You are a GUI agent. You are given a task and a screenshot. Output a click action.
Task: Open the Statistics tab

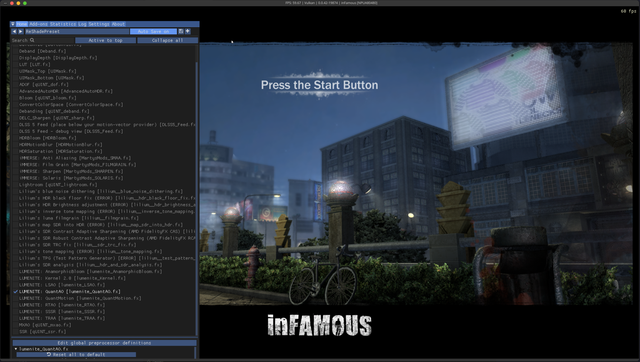[x=63, y=24]
